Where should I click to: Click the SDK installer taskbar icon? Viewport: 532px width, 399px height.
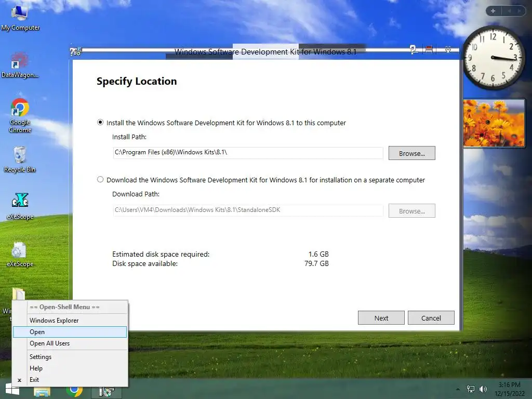pos(107,392)
